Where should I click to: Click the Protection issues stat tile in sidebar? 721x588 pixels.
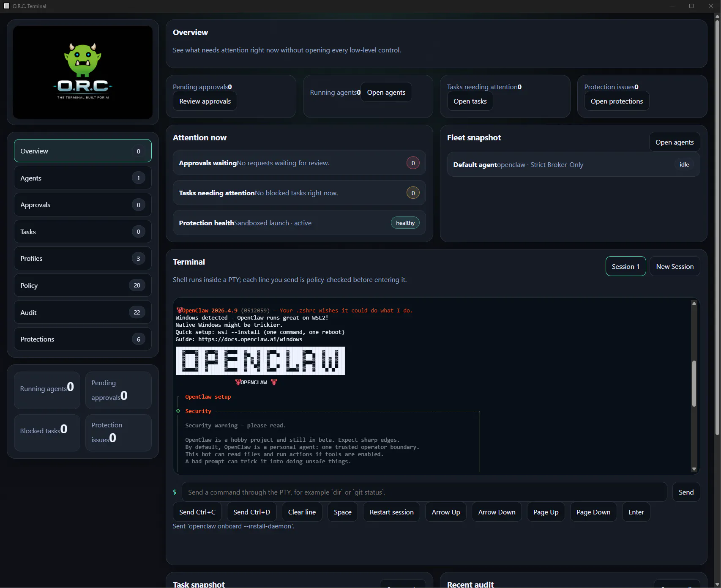118,432
